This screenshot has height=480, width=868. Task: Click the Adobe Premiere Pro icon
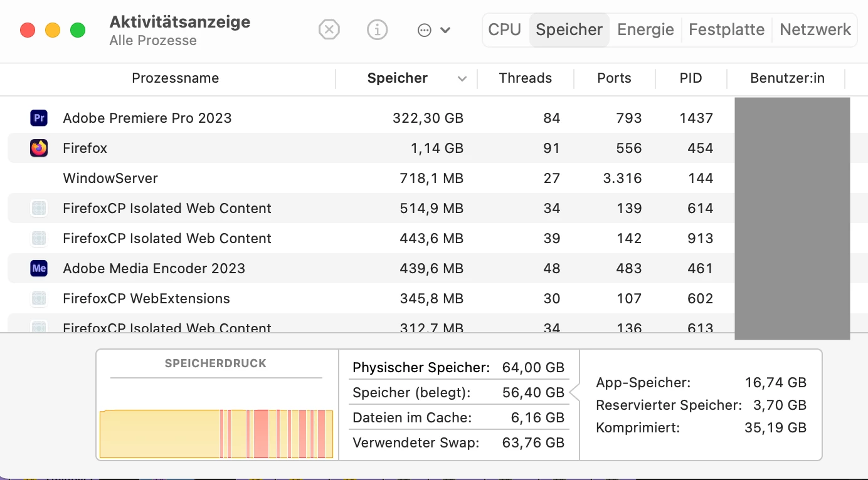pyautogui.click(x=39, y=118)
